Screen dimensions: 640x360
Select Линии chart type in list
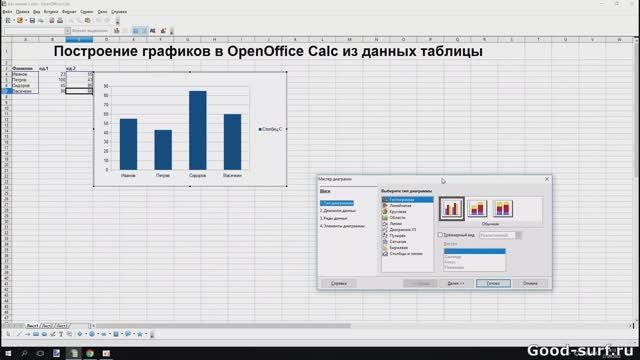click(396, 224)
